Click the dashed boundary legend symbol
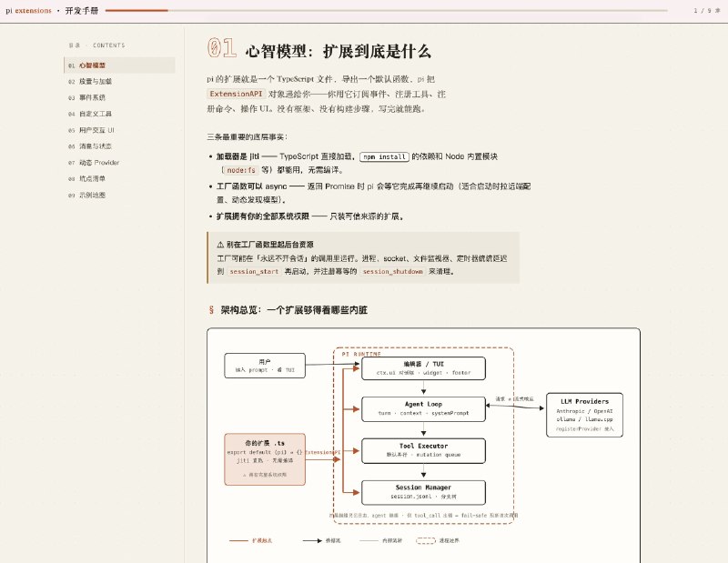Screen dimensions: 728x563 pyautogui.click(x=425, y=540)
